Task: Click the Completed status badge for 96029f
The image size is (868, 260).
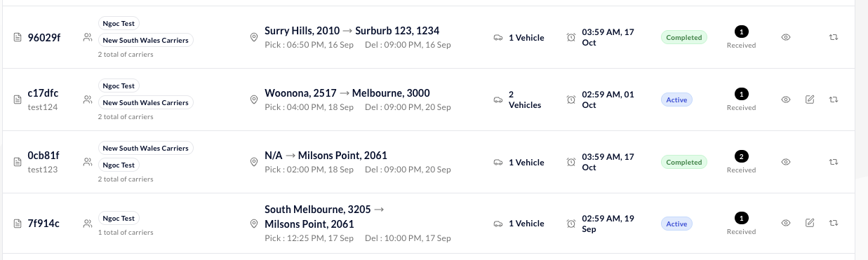Action: tap(684, 38)
